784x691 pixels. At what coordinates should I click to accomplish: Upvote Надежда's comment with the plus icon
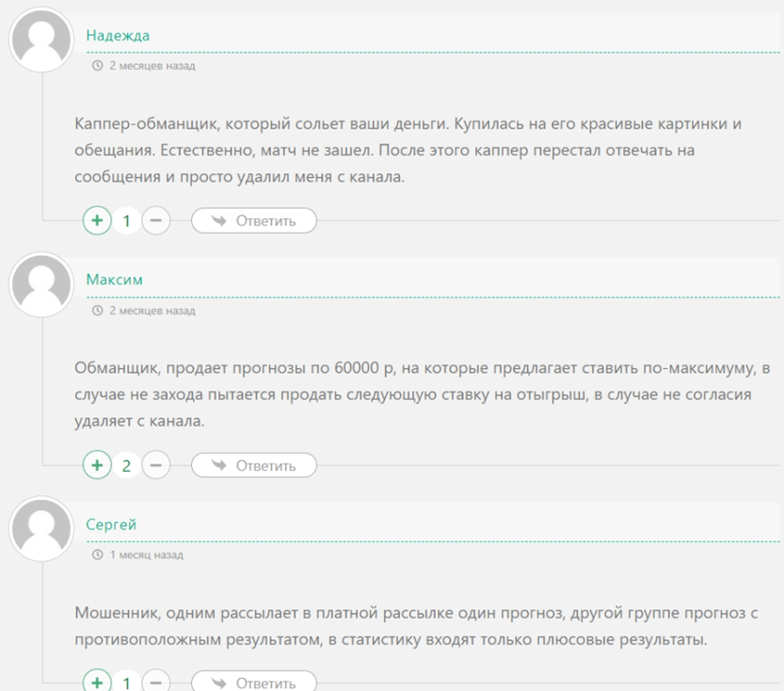97,221
